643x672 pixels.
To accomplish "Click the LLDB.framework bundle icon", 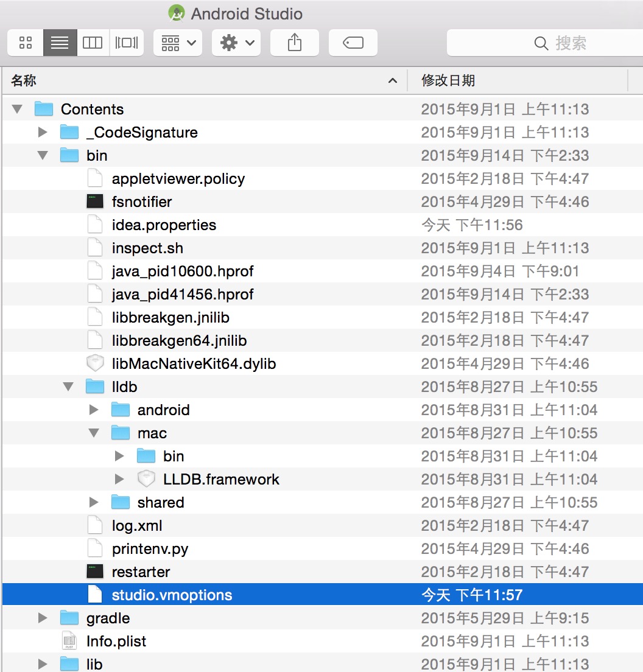I will (146, 479).
